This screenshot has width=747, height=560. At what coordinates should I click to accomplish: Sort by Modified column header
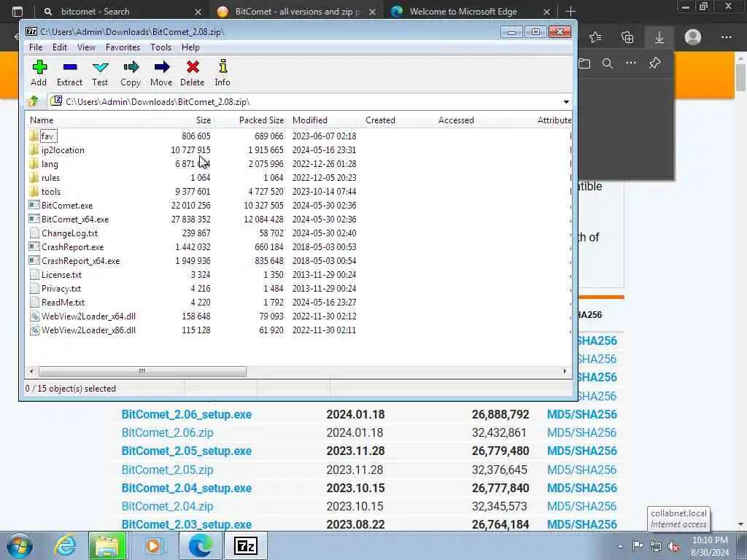pyautogui.click(x=324, y=120)
